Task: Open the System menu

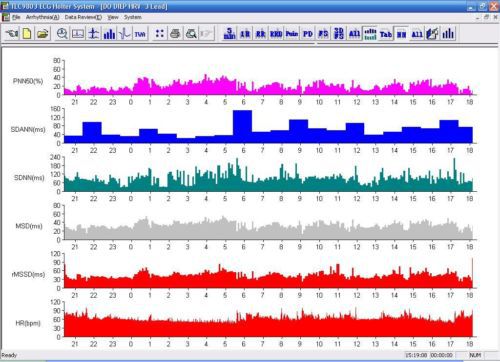Action: [x=133, y=17]
